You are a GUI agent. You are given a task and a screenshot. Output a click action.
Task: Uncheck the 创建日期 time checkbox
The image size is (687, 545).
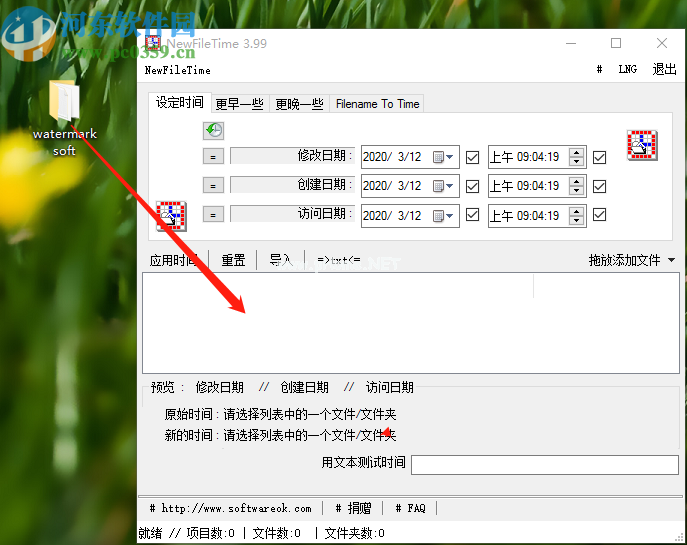click(x=600, y=186)
